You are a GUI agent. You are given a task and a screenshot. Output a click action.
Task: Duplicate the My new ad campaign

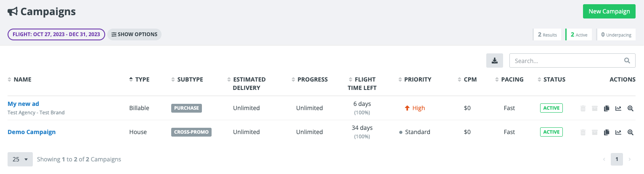606,108
